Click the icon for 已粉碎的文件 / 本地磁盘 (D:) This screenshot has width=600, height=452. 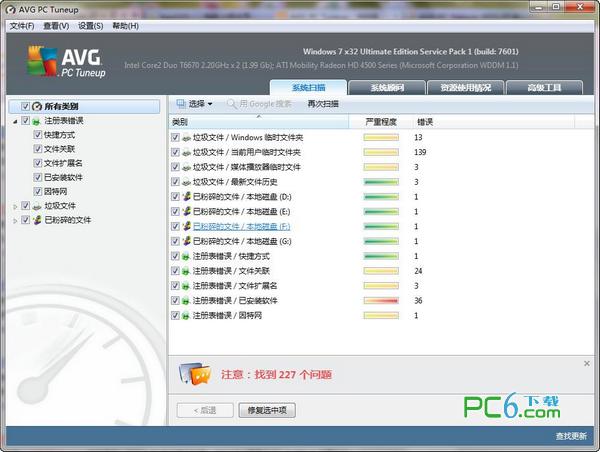point(186,197)
